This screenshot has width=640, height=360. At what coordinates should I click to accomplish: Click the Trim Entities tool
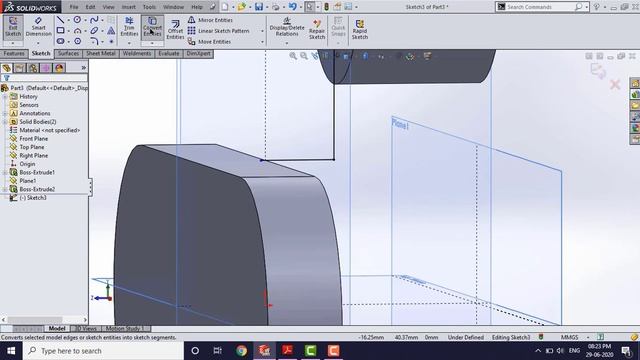(x=129, y=27)
